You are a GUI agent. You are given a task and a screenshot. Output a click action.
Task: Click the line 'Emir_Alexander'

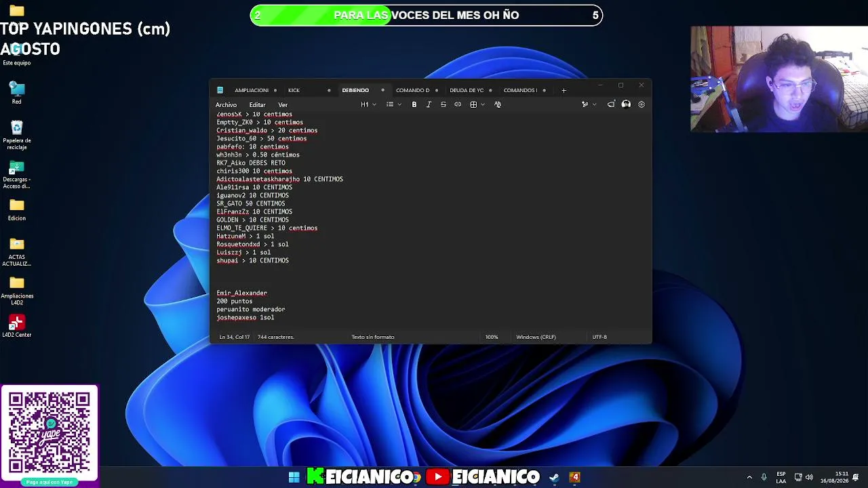[242, 293]
